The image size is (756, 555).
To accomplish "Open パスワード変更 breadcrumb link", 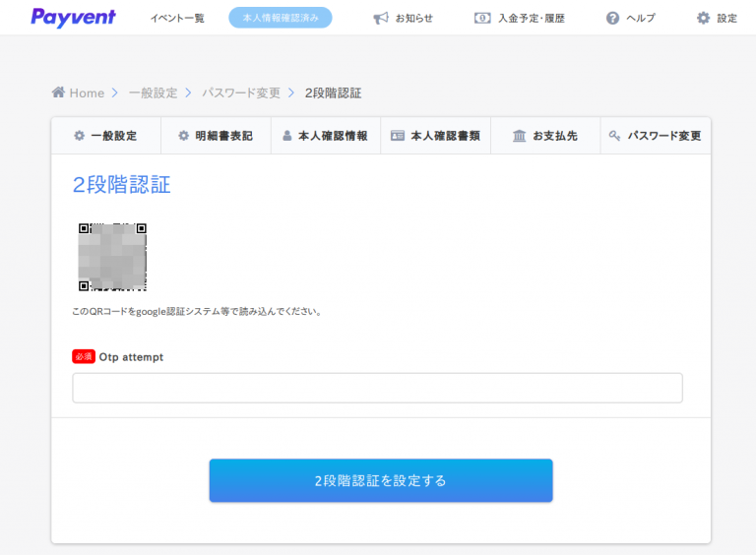I will point(241,92).
